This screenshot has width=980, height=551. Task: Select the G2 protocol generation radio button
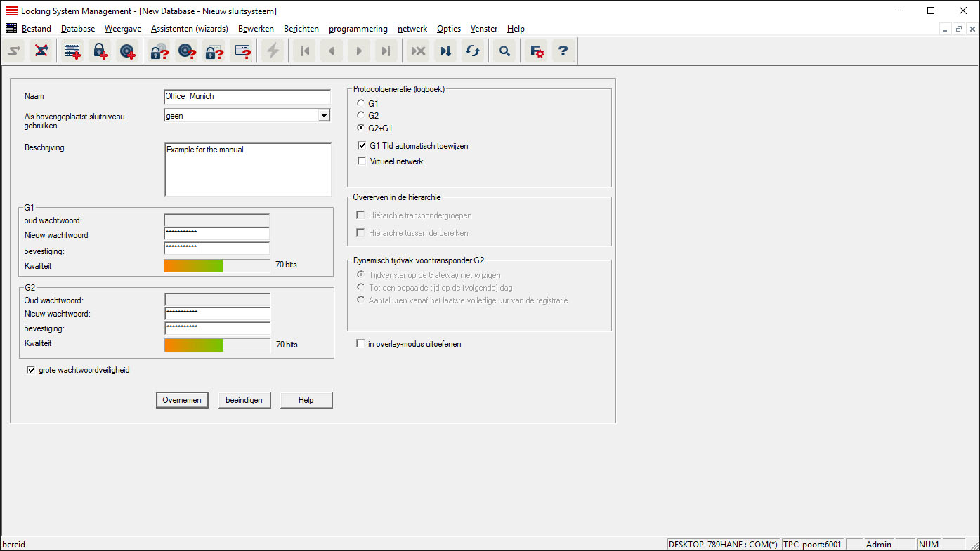[362, 116]
